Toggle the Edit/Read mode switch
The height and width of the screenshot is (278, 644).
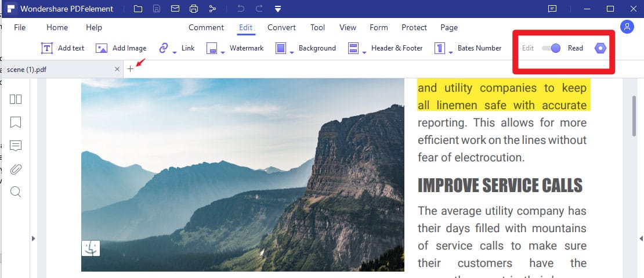pyautogui.click(x=551, y=48)
